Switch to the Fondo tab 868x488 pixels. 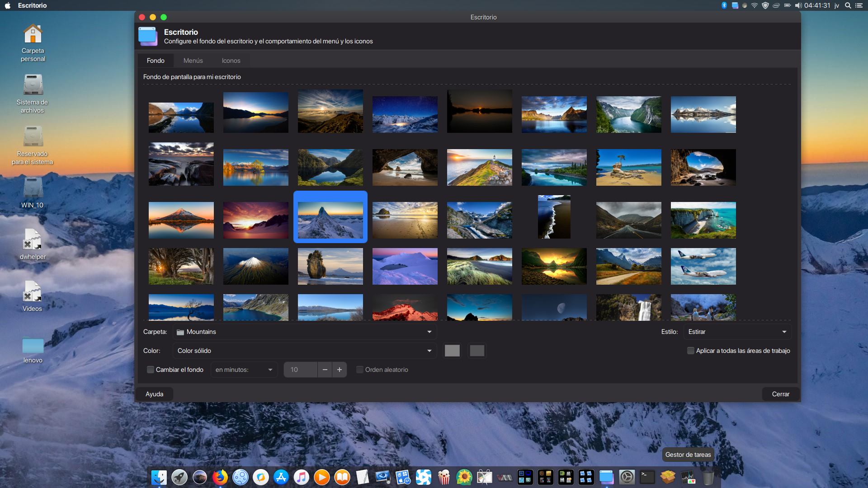coord(156,61)
